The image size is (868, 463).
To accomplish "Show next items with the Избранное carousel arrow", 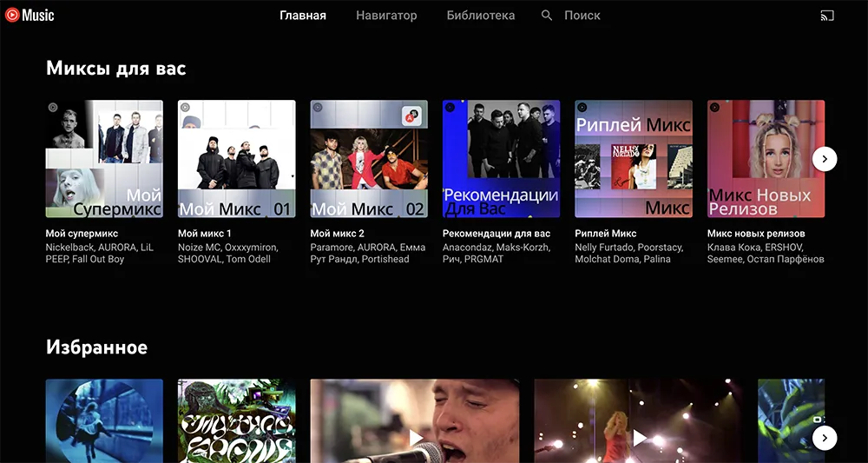I will coord(825,438).
